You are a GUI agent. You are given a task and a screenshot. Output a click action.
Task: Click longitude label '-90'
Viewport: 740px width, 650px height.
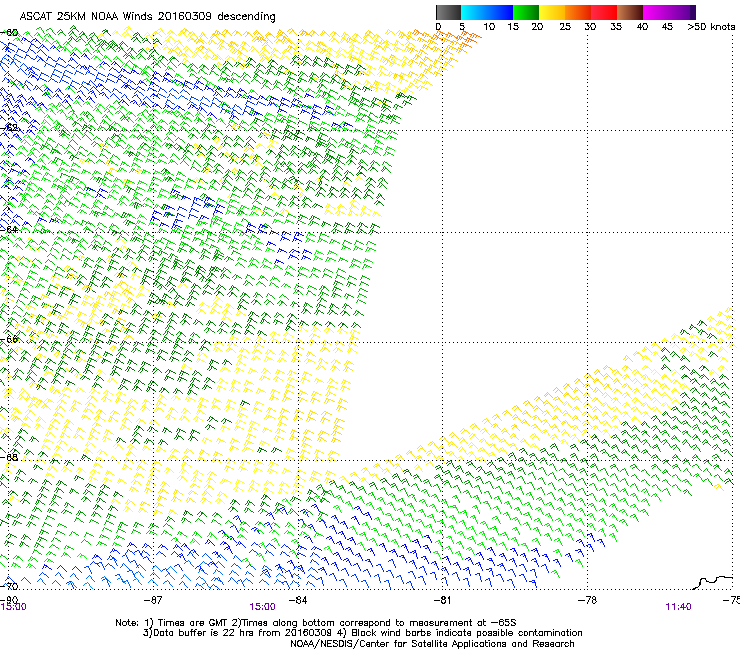tap(9, 599)
